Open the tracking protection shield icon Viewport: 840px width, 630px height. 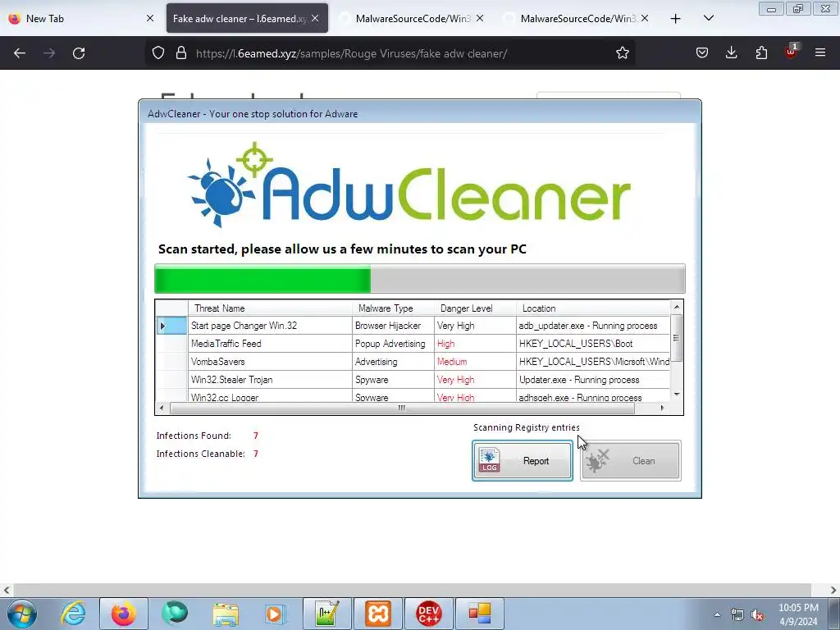pos(158,53)
